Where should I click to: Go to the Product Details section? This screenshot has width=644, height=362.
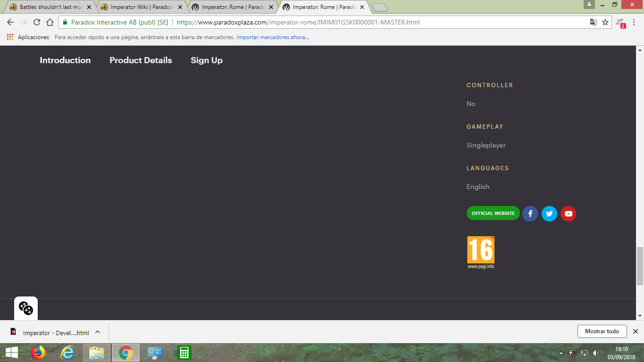(x=140, y=60)
